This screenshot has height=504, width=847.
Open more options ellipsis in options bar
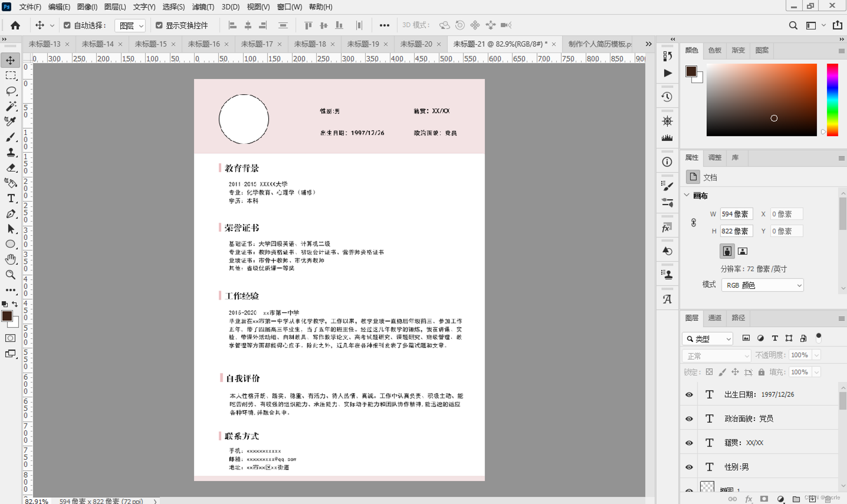(x=385, y=25)
